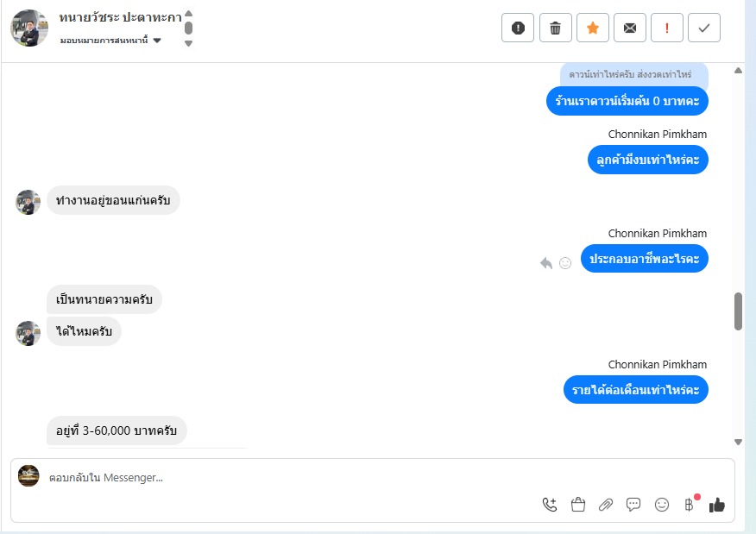
Task: Click the baht payment request icon
Action: tap(689, 505)
